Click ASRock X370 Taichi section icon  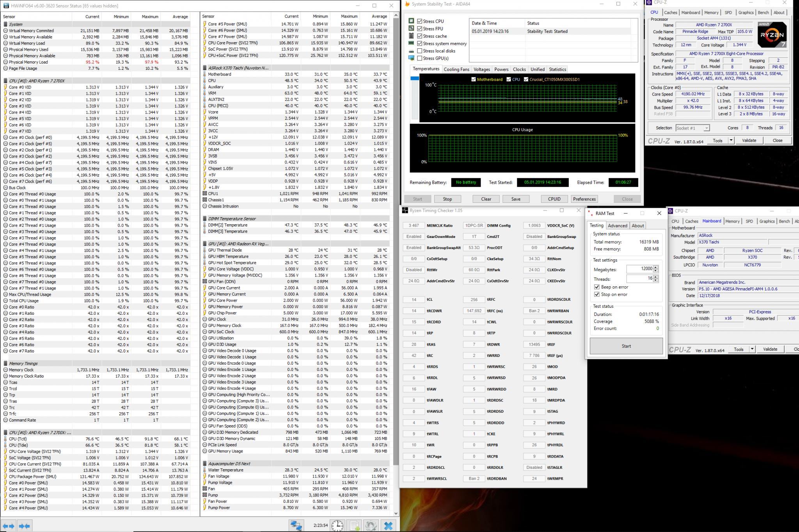[204, 68]
